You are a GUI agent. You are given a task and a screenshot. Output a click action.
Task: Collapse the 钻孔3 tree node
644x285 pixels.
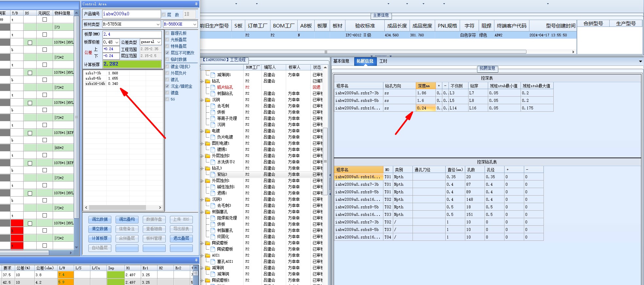(202, 168)
